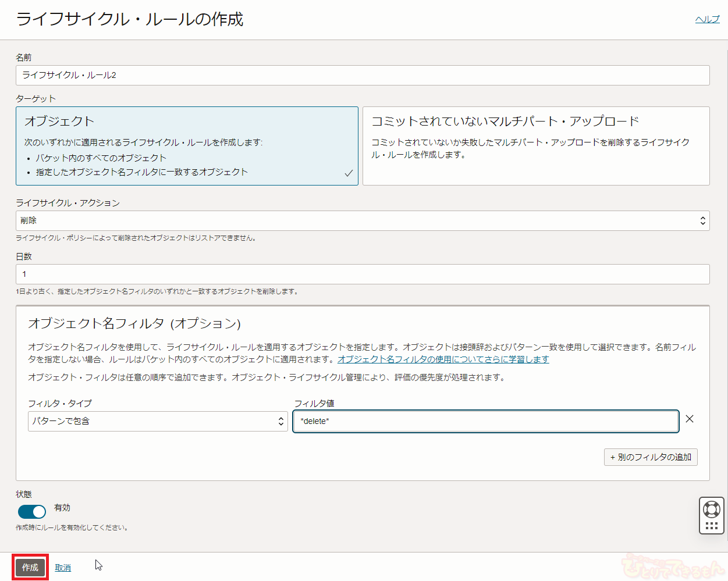The image size is (728, 581).
Task: Click the up-down arrows on the 削除 select
Action: (x=702, y=221)
